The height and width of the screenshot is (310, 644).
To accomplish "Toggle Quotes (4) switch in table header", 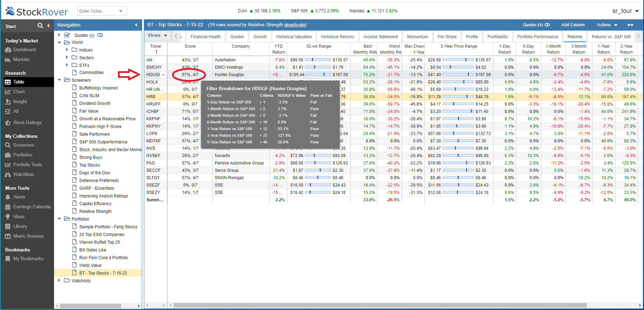I will tap(547, 25).
